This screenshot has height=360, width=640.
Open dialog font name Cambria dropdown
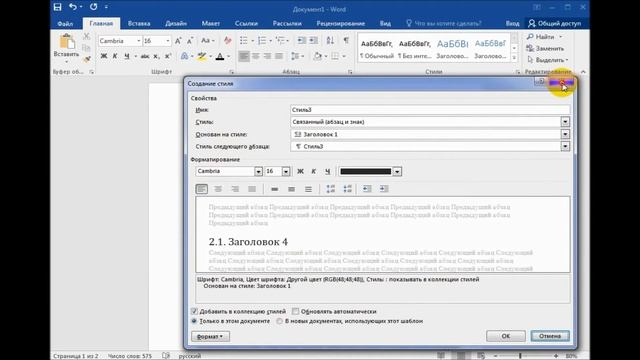point(258,171)
